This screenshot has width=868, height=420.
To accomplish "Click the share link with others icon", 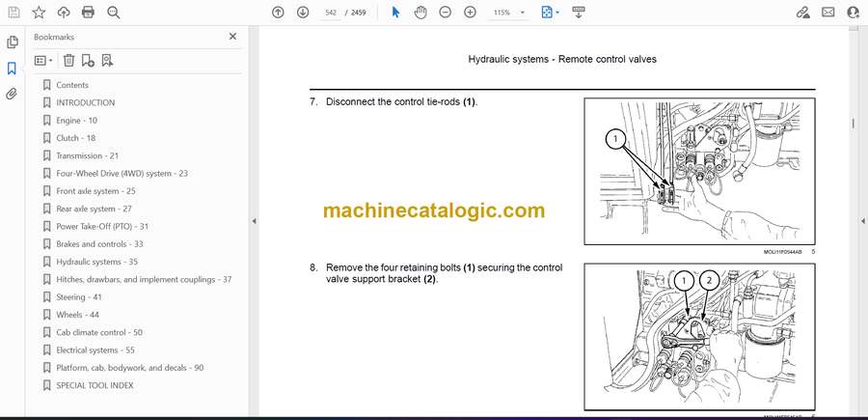I will tap(803, 13).
